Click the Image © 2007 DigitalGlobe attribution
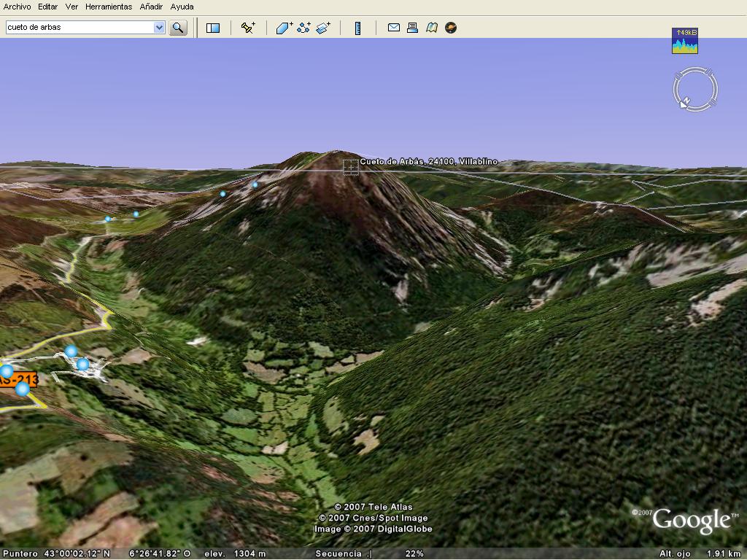Image resolution: width=747 pixels, height=560 pixels. coord(373,529)
